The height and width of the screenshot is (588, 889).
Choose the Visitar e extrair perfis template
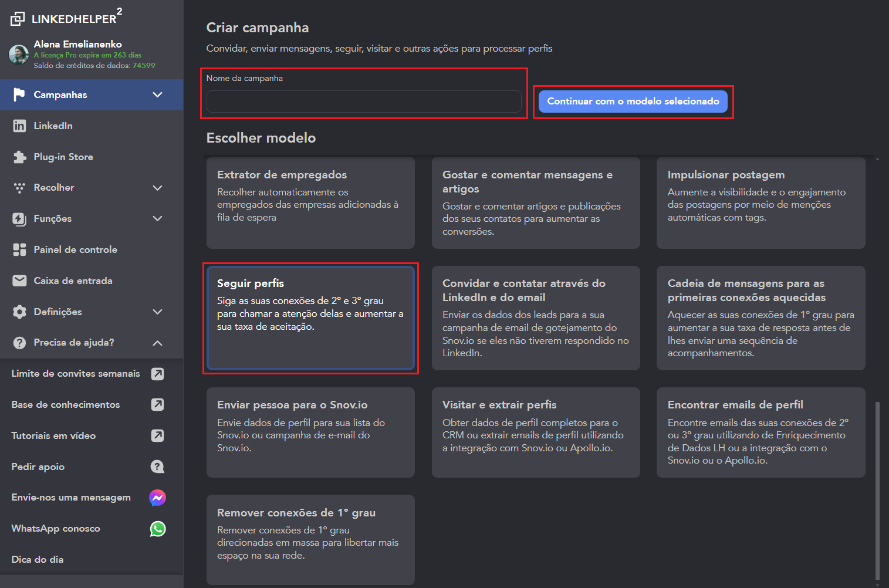coord(535,432)
